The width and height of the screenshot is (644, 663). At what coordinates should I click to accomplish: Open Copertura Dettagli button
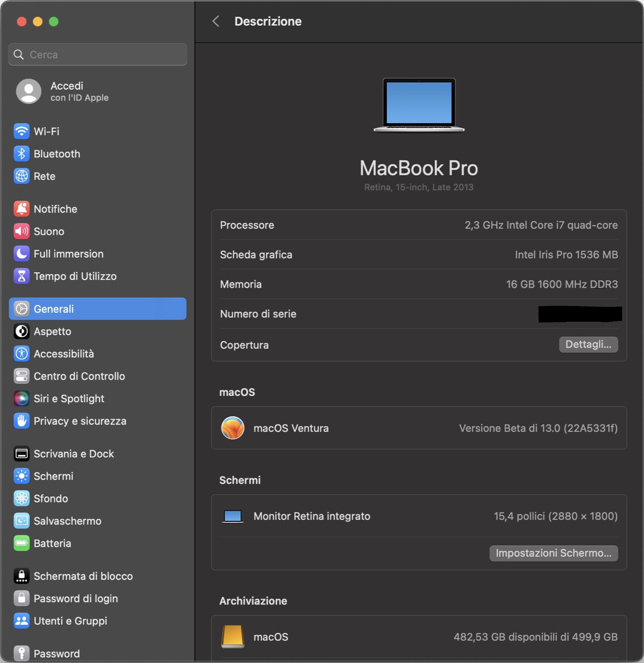[x=588, y=344]
